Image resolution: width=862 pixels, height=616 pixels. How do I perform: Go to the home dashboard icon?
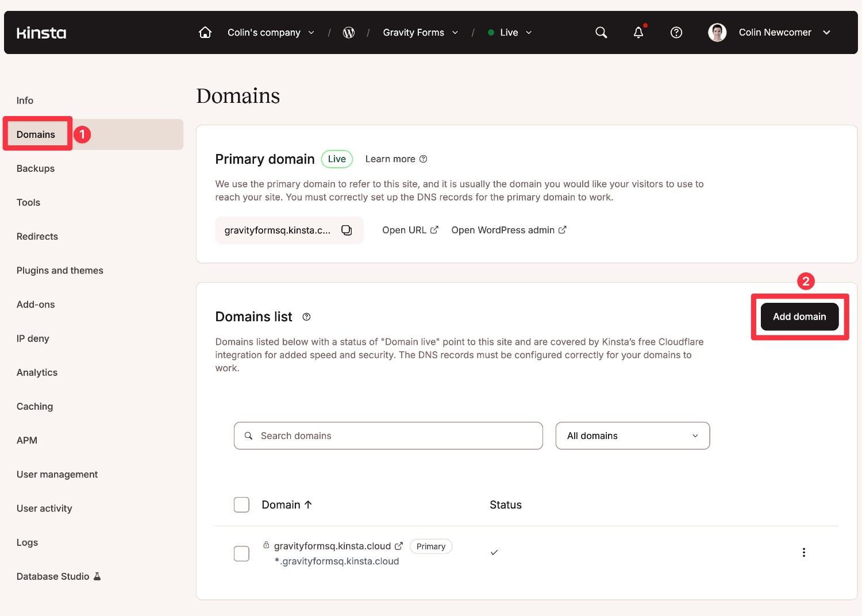205,32
